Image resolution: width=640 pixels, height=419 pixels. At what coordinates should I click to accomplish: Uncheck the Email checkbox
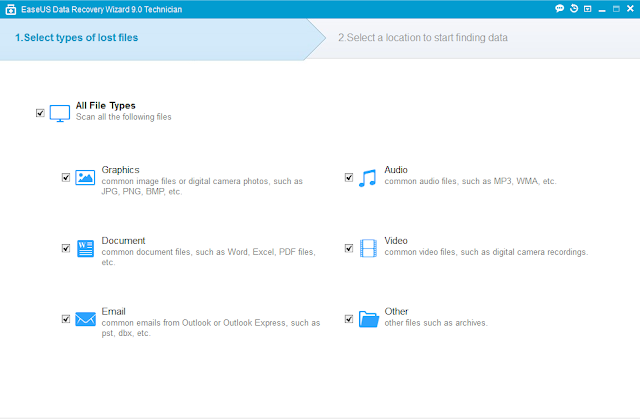66,319
